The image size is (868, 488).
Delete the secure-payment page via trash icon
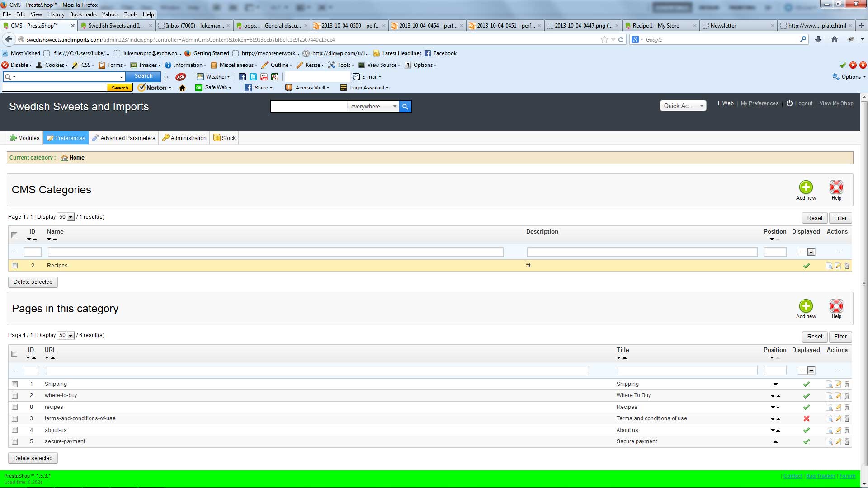(847, 441)
